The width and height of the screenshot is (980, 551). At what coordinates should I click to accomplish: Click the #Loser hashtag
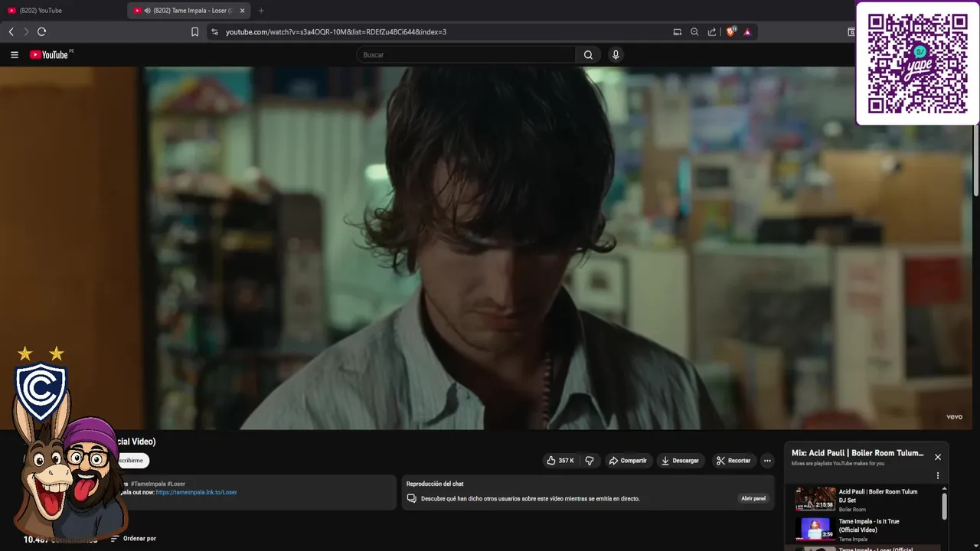(x=176, y=484)
